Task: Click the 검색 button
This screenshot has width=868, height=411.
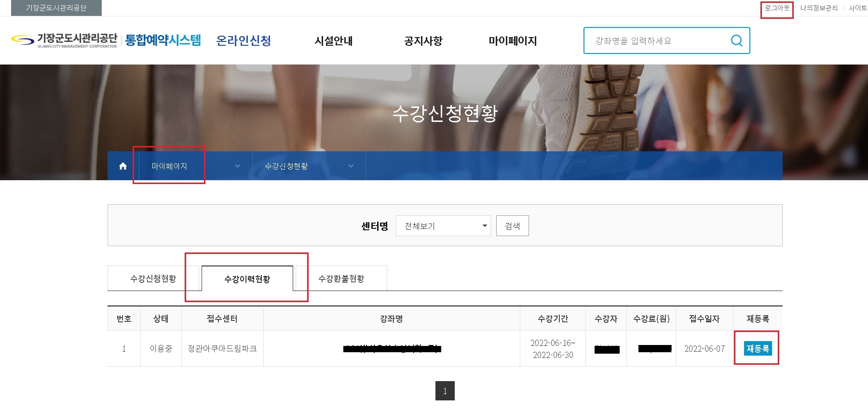Action: pos(512,226)
